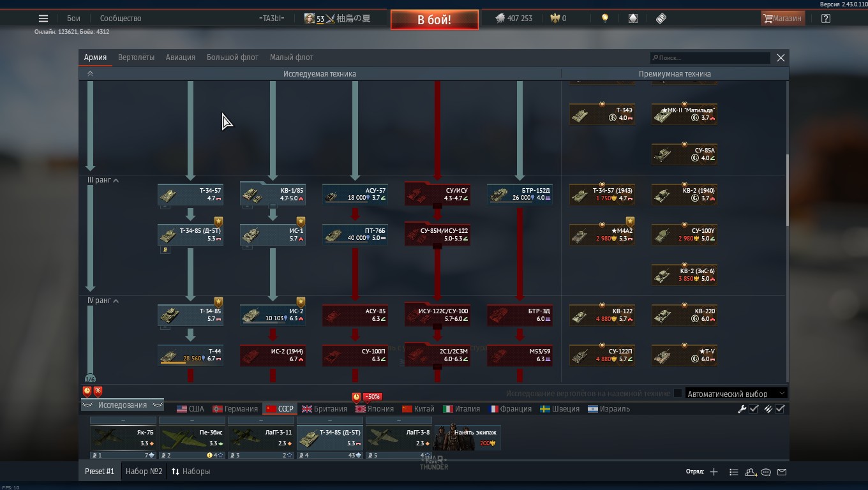868x490 pixels.
Task: Toggle helicopter research on ground vehicles checkbox
Action: pos(678,394)
